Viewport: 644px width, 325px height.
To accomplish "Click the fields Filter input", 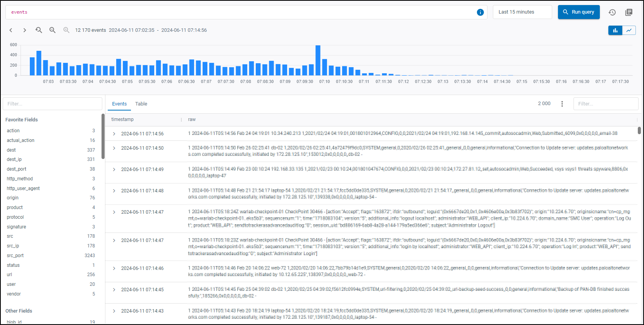I will tap(52, 104).
